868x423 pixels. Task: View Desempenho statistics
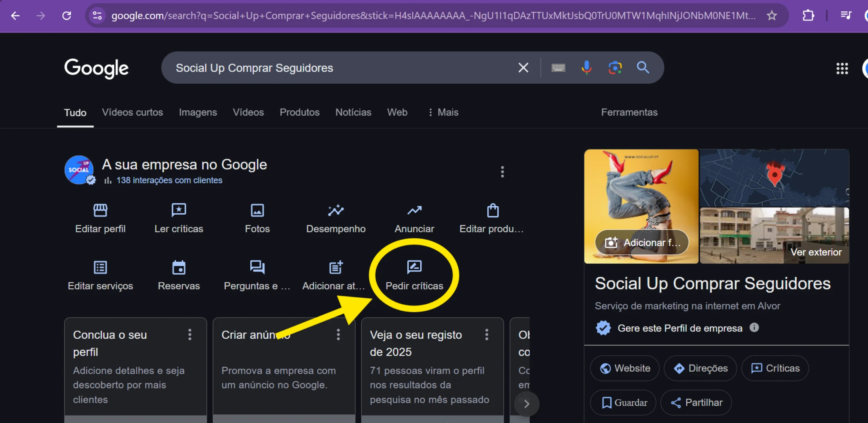tap(336, 219)
